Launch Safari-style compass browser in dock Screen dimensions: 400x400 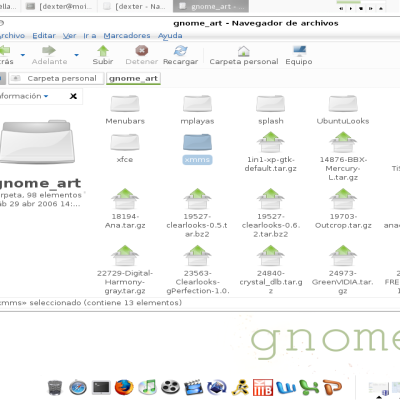pyautogui.click(x=78, y=387)
